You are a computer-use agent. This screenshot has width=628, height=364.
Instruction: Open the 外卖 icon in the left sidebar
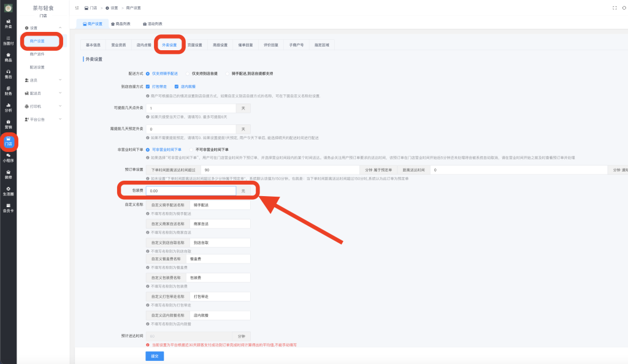pyautogui.click(x=8, y=24)
